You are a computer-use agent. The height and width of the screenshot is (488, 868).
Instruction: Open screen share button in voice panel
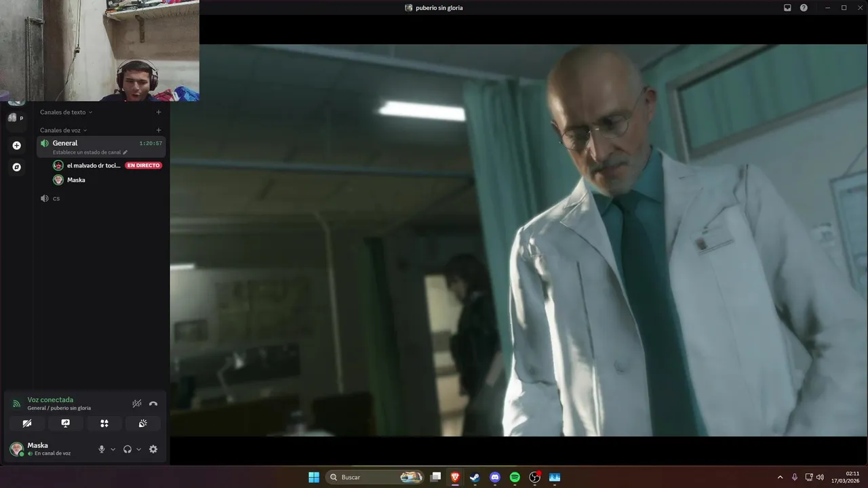coord(66,423)
